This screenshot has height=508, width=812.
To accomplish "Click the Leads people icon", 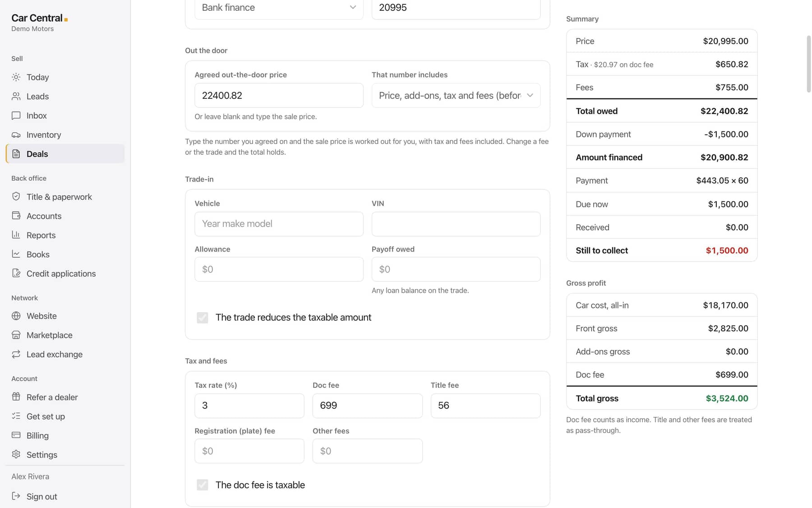I will pos(16,96).
